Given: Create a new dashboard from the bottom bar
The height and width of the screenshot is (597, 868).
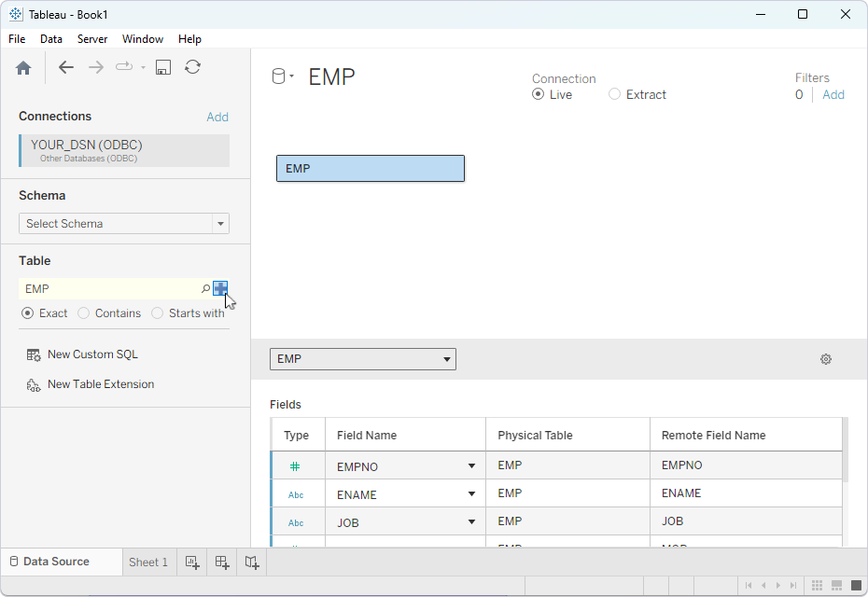Looking at the screenshot, I should point(221,562).
